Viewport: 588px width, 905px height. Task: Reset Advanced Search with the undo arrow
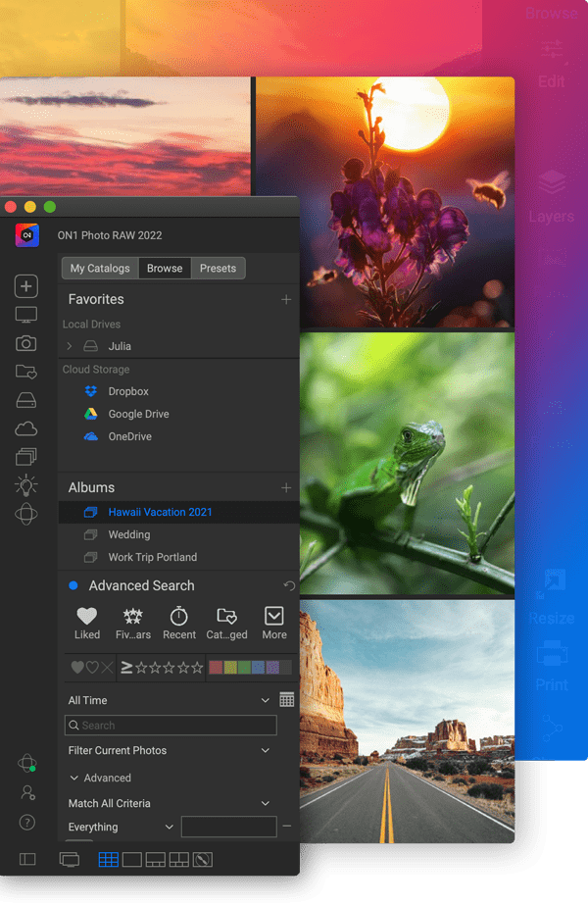289,585
